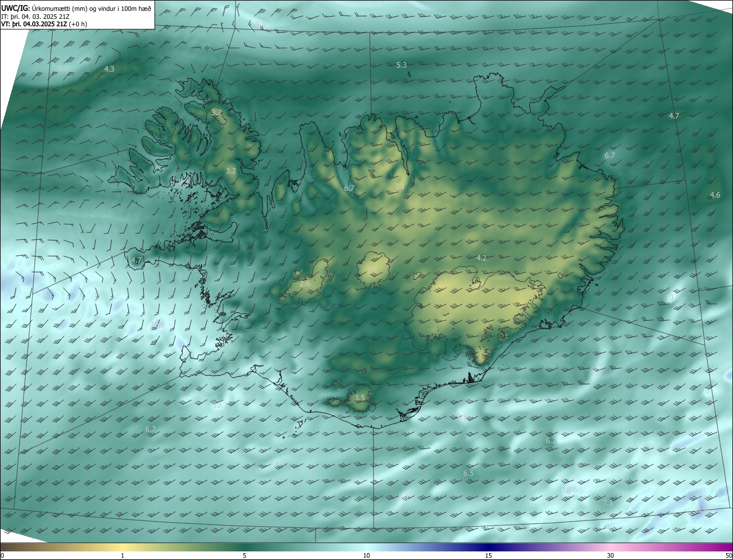
Task: Click the 5.3 value label on the map
Action: pos(401,65)
